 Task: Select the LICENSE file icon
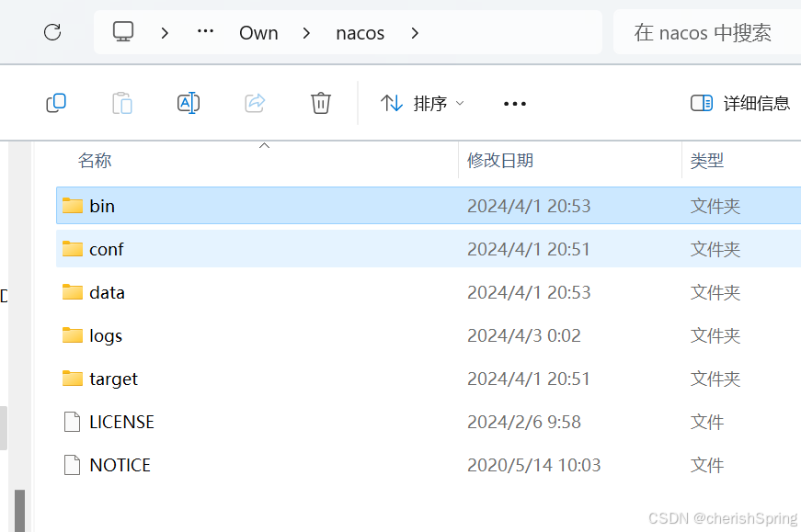pos(72,422)
